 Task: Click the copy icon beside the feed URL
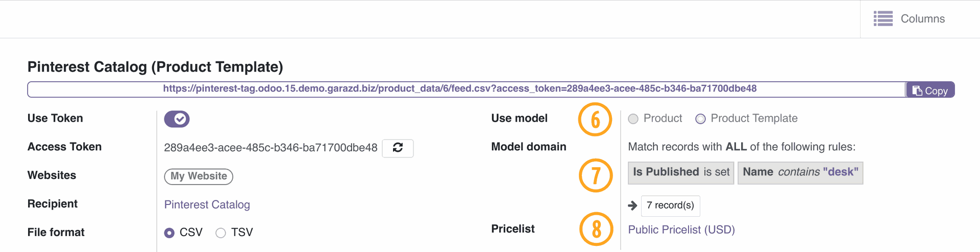point(917,90)
